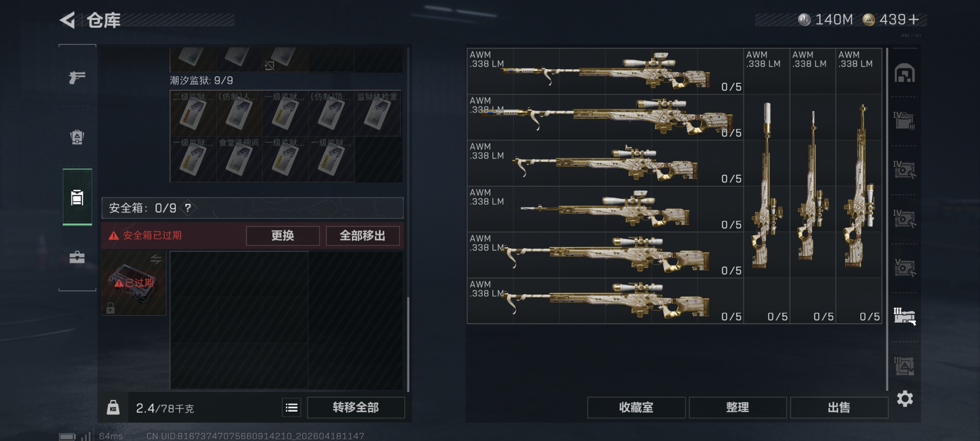The height and width of the screenshot is (441, 980).
Task: Open the first level IV folder storage tab
Action: pyautogui.click(x=905, y=121)
